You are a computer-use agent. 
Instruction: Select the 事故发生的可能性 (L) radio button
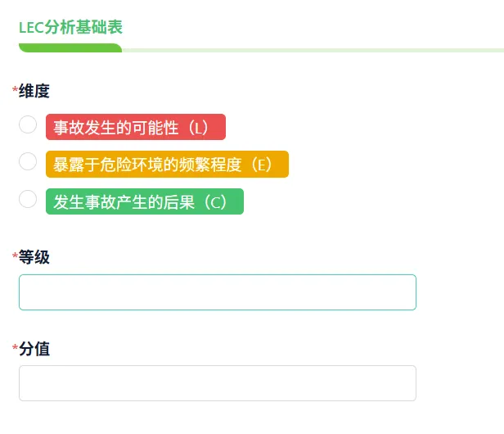[x=28, y=124]
